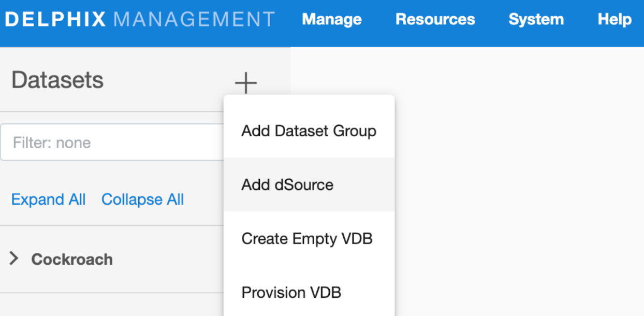This screenshot has height=316, width=644.
Task: Select Add dSource from the menu
Action: pyautogui.click(x=287, y=184)
